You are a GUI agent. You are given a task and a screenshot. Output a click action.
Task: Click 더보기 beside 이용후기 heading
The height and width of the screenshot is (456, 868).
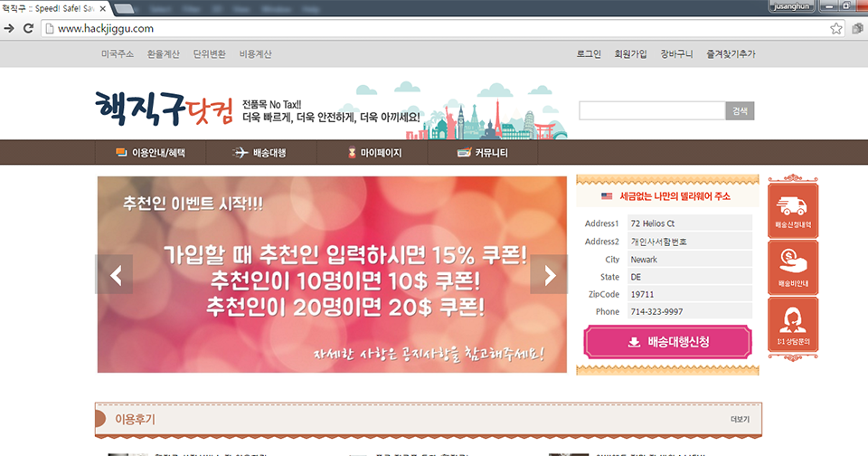point(740,419)
